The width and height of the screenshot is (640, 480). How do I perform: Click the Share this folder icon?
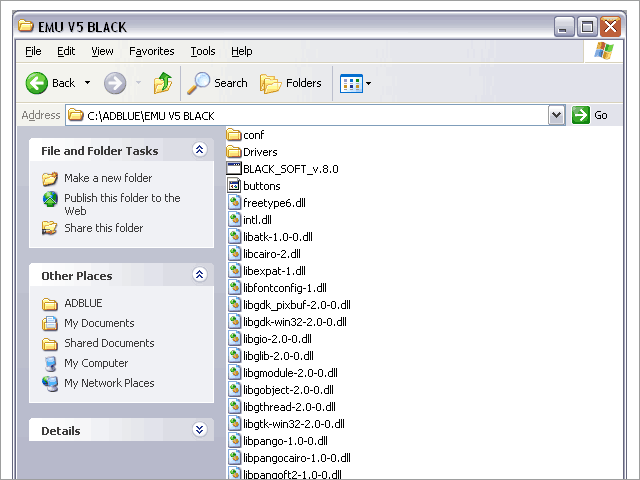click(50, 228)
